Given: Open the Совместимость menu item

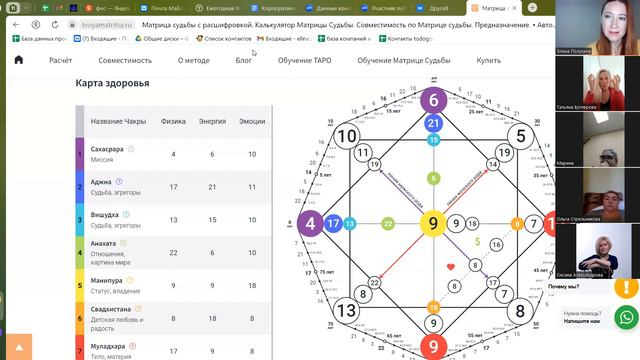Looking at the screenshot, I should [x=125, y=60].
